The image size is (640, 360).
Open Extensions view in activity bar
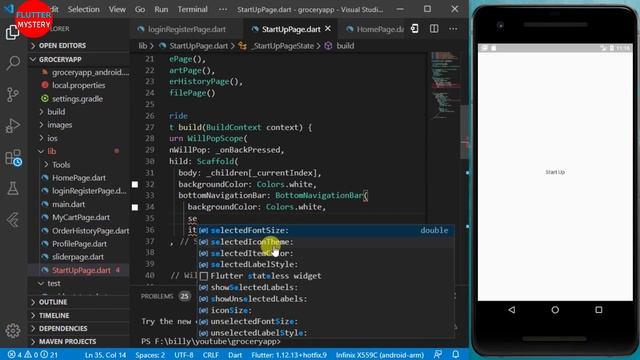tap(13, 158)
